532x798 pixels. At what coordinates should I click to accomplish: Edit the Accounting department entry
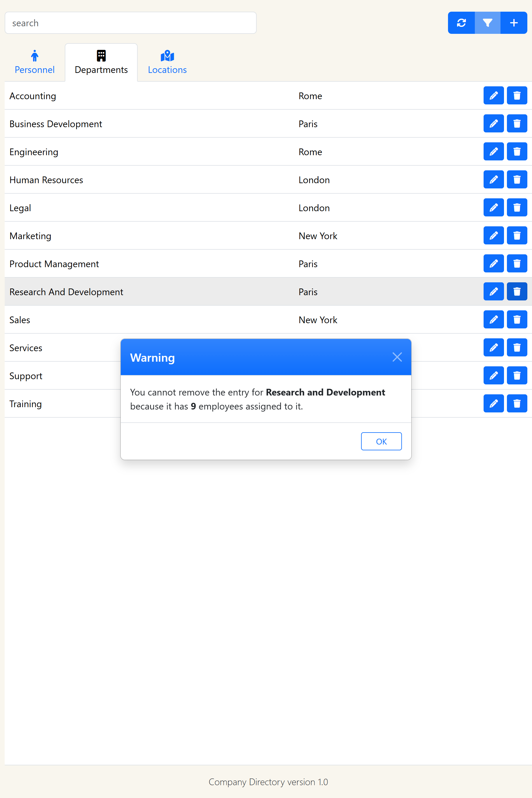click(493, 96)
